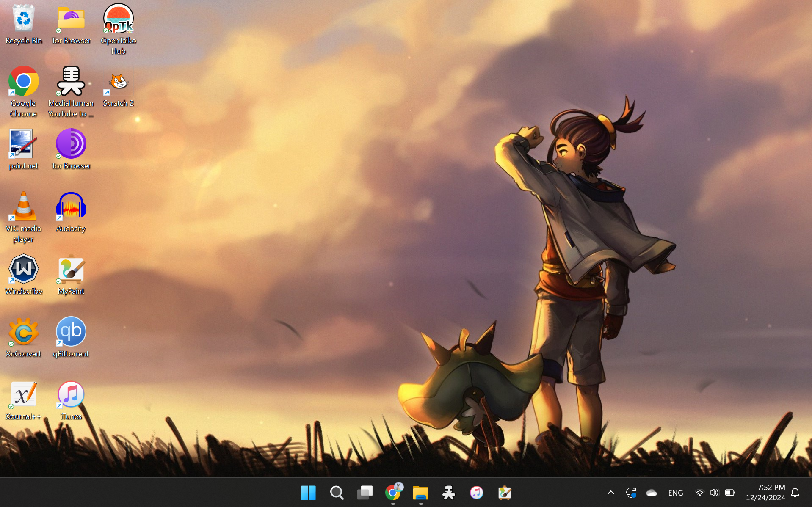Open Xournal++ desktop icon
The width and height of the screenshot is (812, 507).
point(24,400)
